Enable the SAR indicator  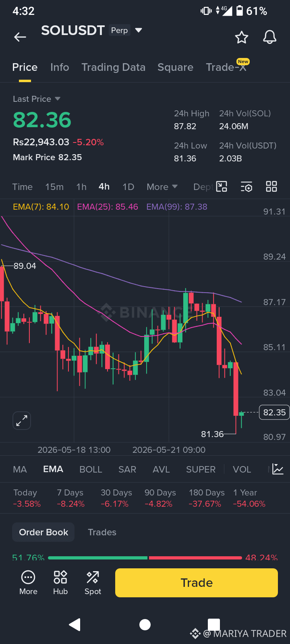127,469
